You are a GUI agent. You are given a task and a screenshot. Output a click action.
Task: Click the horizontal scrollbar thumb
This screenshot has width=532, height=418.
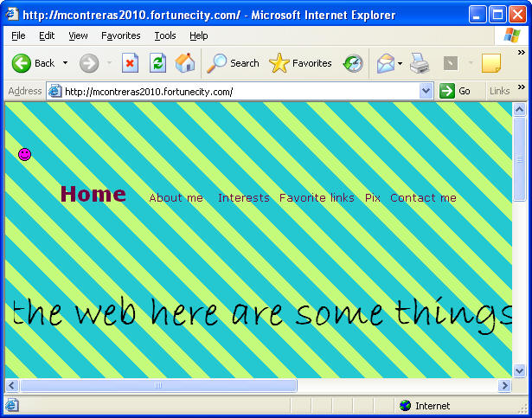pos(158,385)
